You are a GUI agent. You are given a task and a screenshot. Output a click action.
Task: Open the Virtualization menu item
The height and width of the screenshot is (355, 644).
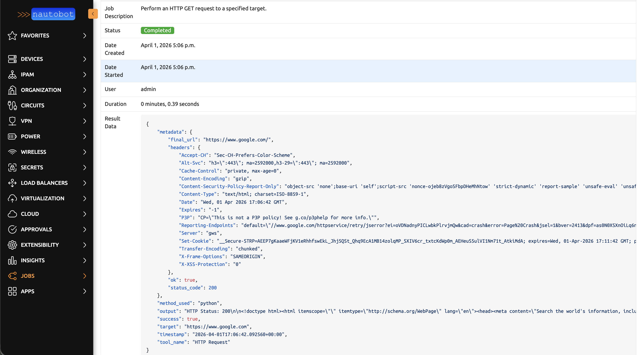(43, 199)
